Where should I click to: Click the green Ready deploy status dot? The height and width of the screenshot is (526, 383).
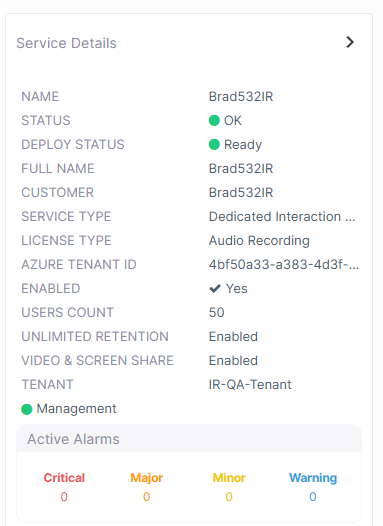coord(214,145)
